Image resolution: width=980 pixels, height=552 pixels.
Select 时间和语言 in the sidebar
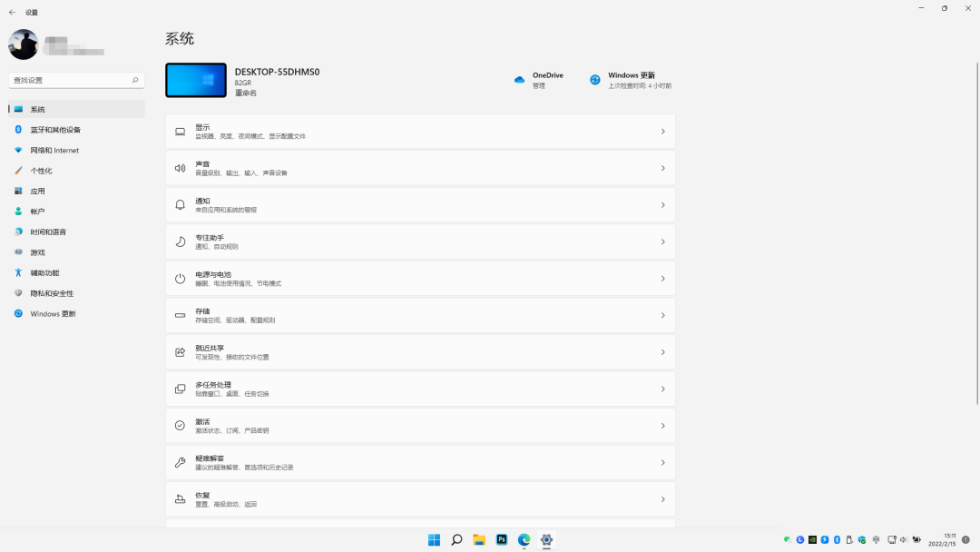click(76, 232)
